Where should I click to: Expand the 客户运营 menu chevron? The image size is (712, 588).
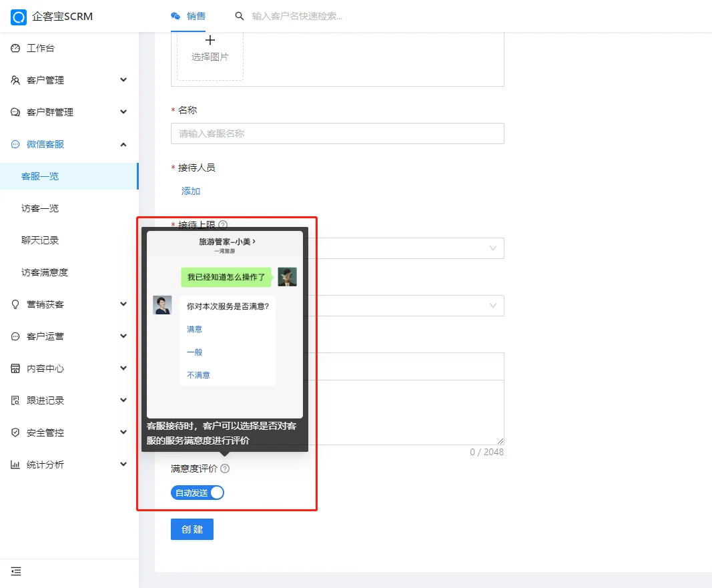pos(123,336)
